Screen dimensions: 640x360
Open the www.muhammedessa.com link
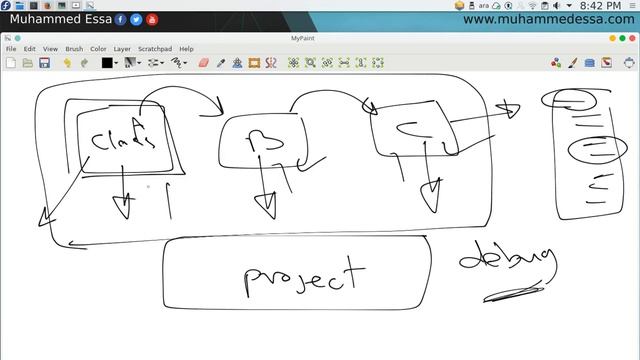pyautogui.click(x=549, y=19)
